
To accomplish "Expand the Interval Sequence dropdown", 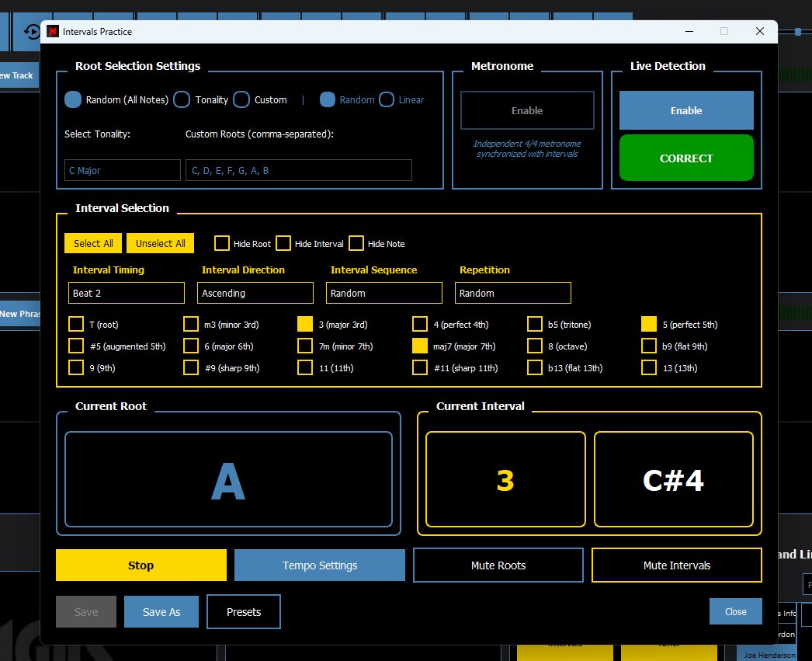I will pyautogui.click(x=384, y=293).
